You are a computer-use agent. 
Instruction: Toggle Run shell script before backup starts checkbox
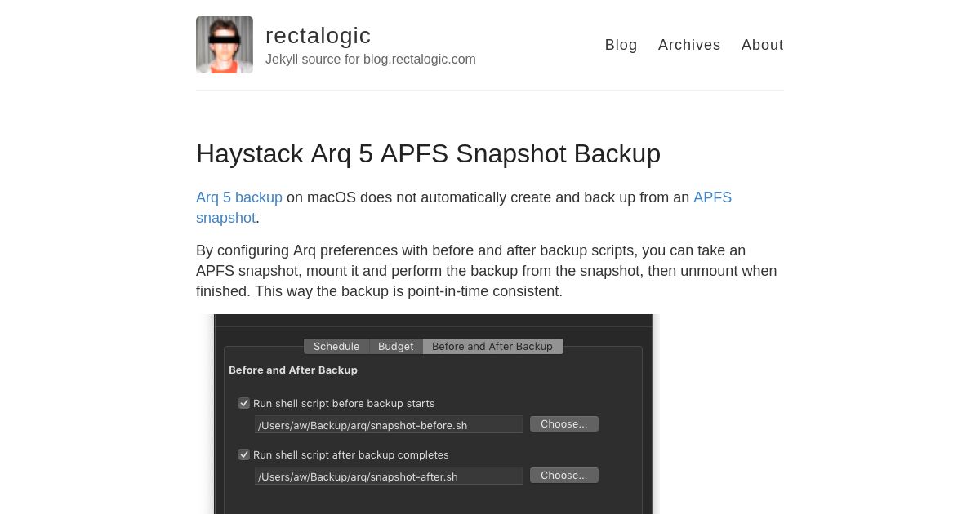pos(244,403)
